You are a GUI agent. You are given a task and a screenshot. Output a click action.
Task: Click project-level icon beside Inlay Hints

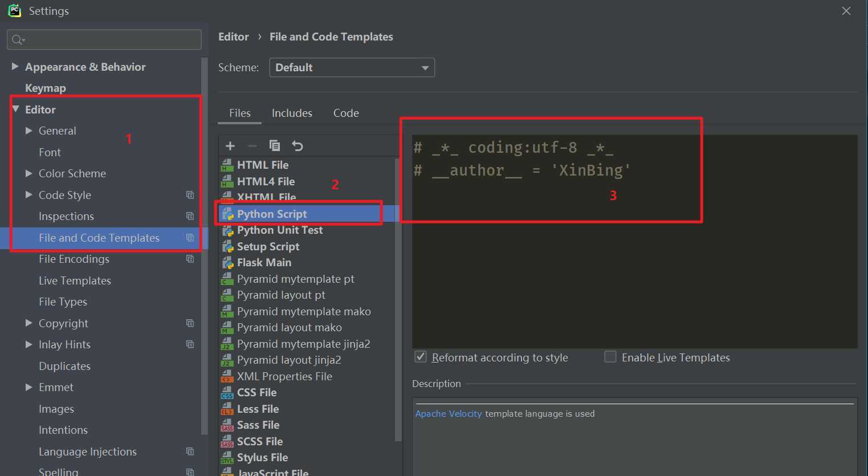(190, 344)
